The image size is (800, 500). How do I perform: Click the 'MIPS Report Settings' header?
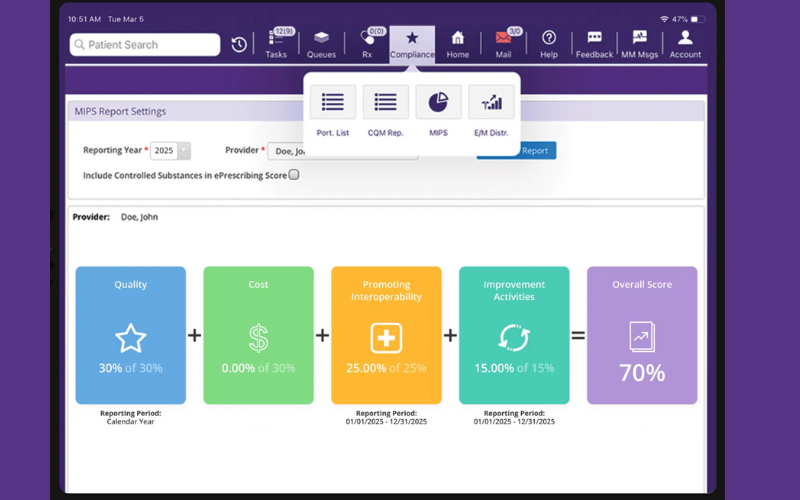(x=120, y=111)
